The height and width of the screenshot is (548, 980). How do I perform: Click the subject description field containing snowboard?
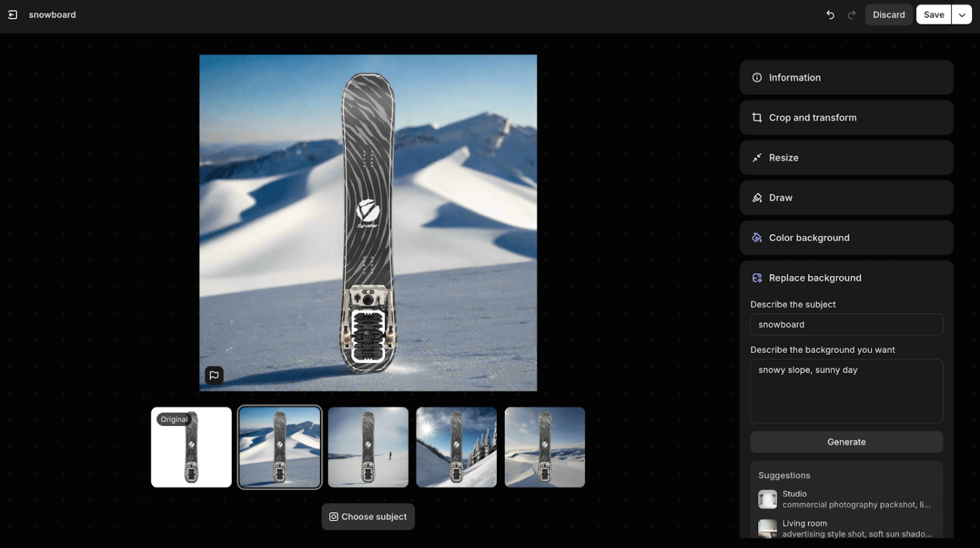point(846,324)
